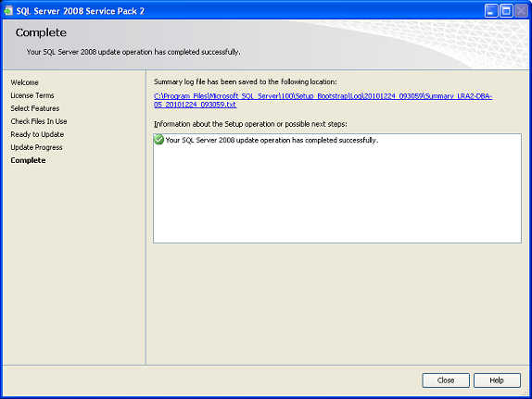Click the Complete page heading
This screenshot has height=399, width=532.
tap(41, 32)
